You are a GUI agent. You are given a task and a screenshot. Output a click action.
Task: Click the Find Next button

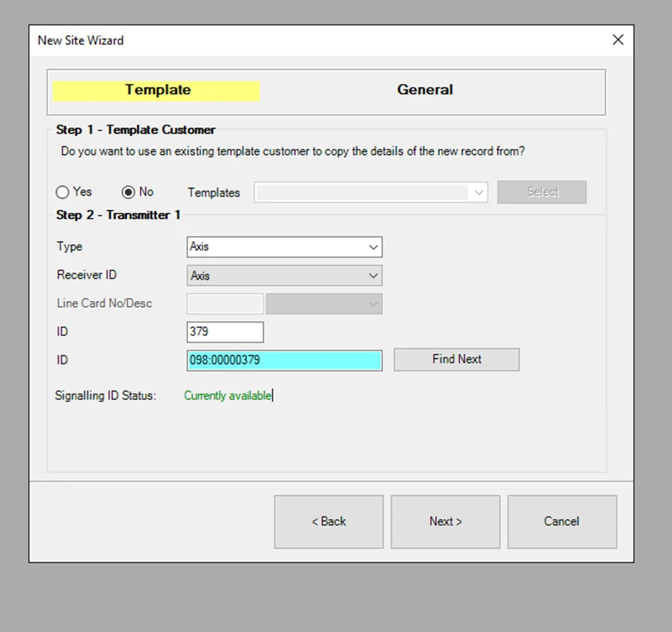tap(457, 359)
